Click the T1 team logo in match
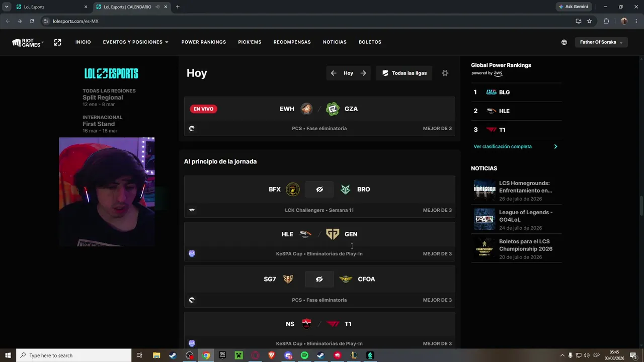This screenshot has width=644, height=362. click(x=333, y=324)
